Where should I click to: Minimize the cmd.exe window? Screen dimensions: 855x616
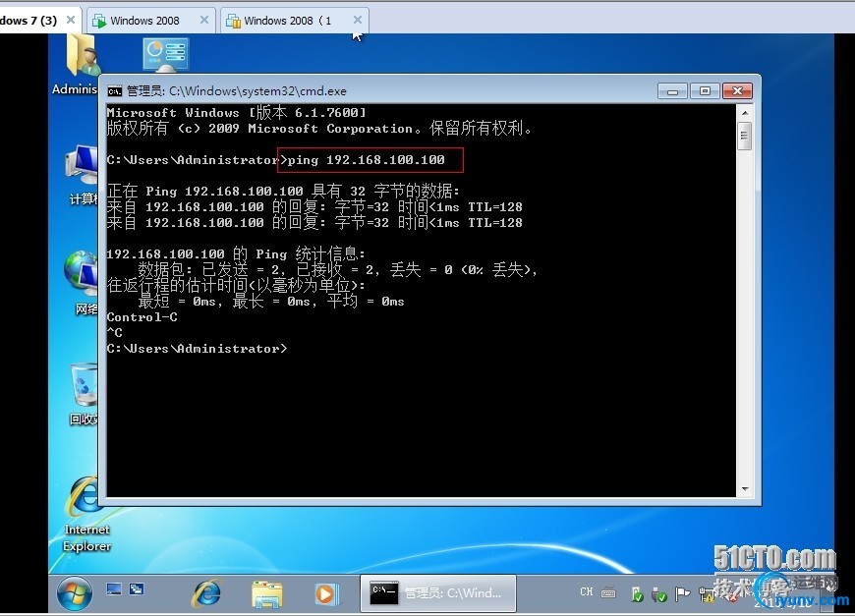coord(672,91)
